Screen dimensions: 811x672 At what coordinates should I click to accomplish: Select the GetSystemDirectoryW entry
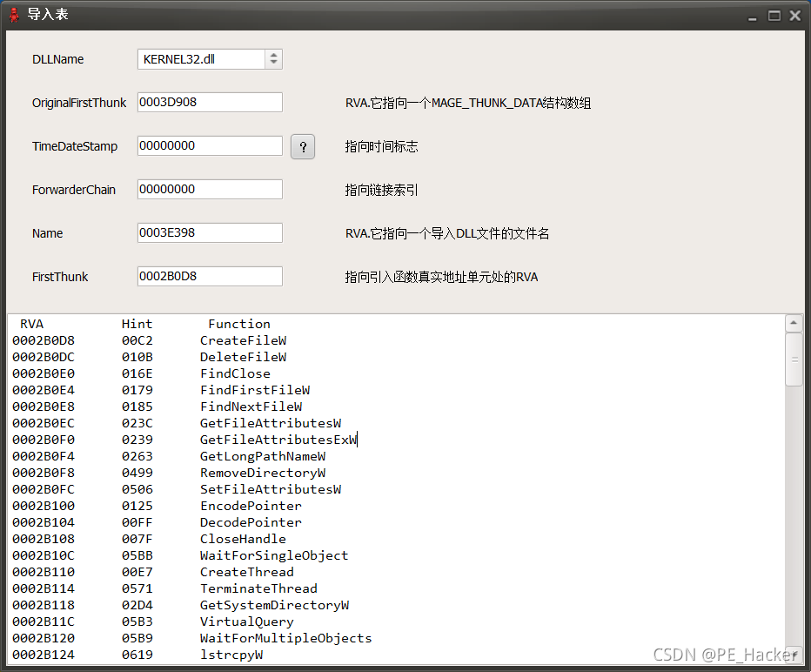click(x=275, y=605)
